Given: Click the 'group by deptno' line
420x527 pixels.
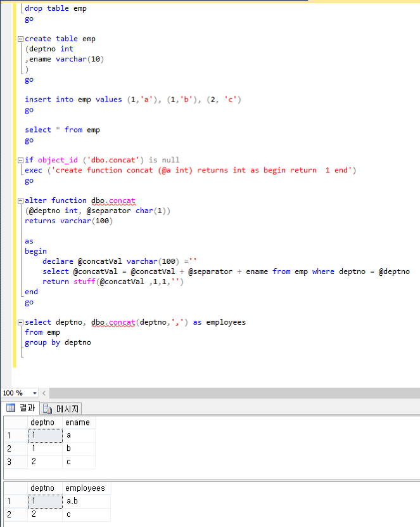Looking at the screenshot, I should (58, 342).
